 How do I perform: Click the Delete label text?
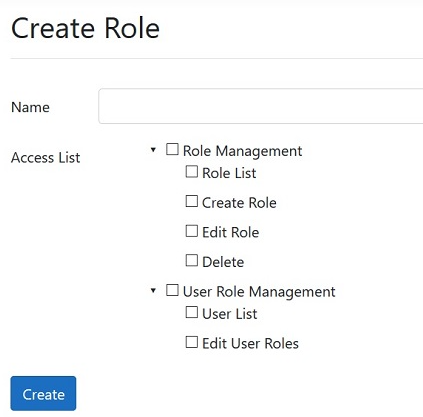[223, 262]
